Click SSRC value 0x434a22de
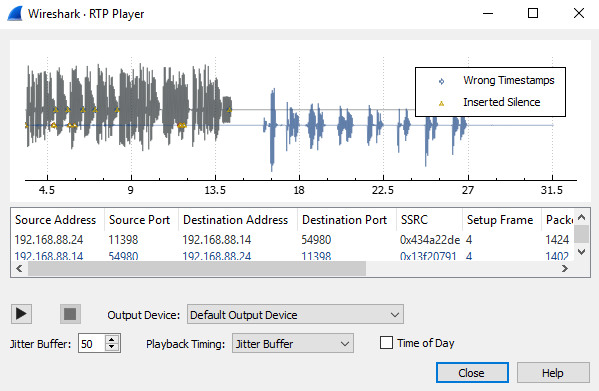 [430, 239]
